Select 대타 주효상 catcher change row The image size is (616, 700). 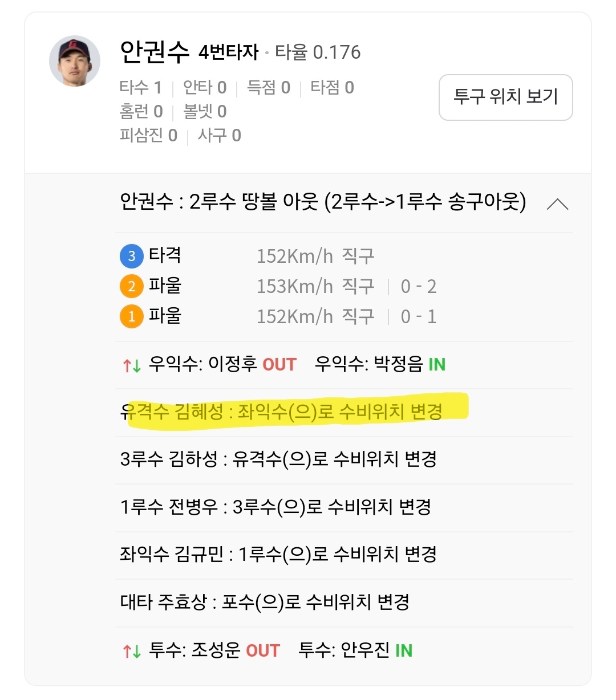265,602
